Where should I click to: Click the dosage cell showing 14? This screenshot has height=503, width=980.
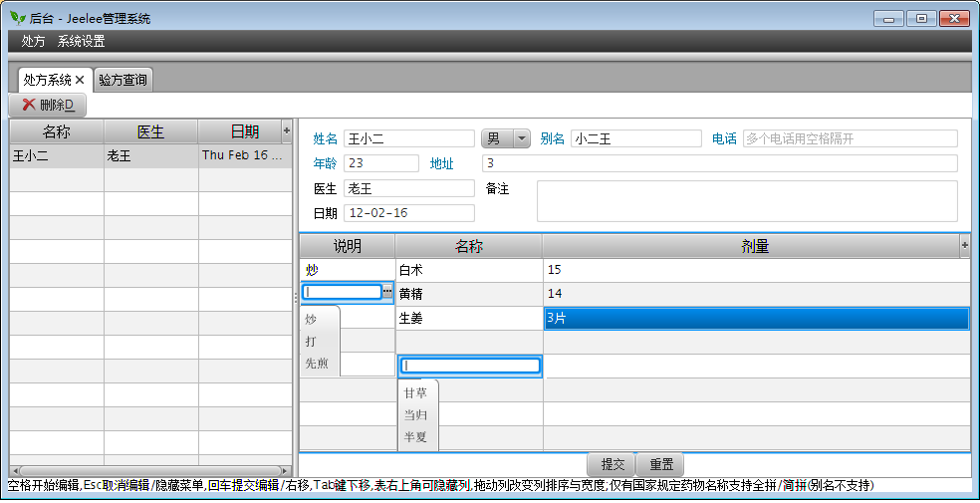tap(756, 294)
